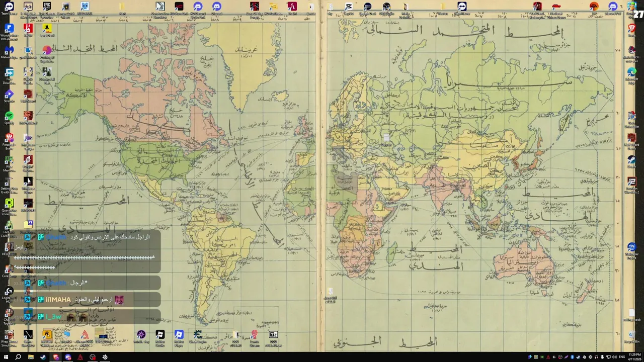Launch the Epic Games Launcher shortcut
Screen dimensions: 644x362
click(47, 9)
